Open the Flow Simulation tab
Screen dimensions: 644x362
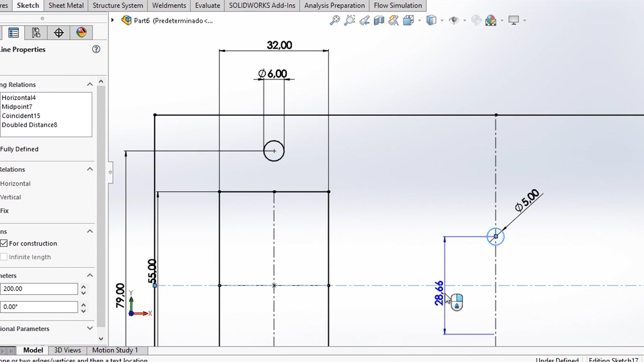pos(397,5)
